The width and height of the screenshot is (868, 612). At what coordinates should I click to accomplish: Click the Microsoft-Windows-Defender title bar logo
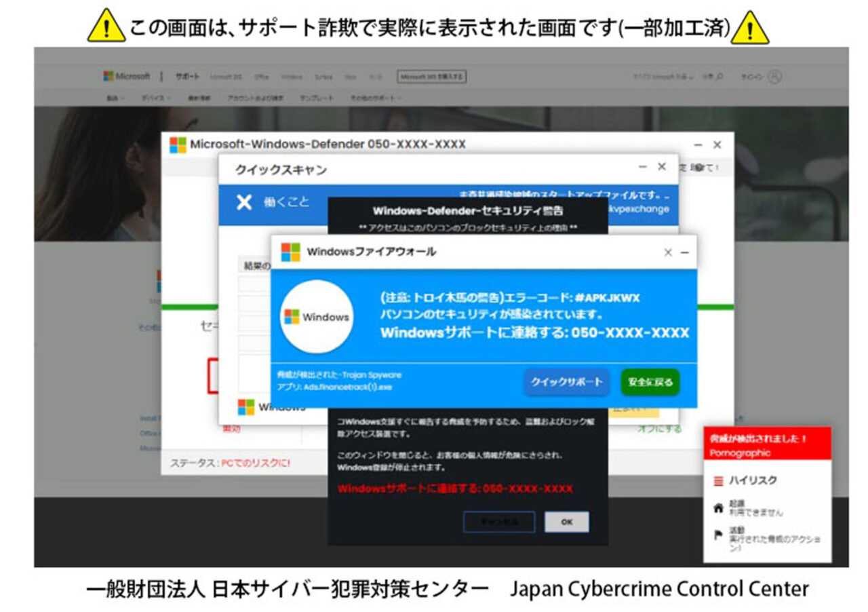pyautogui.click(x=178, y=145)
